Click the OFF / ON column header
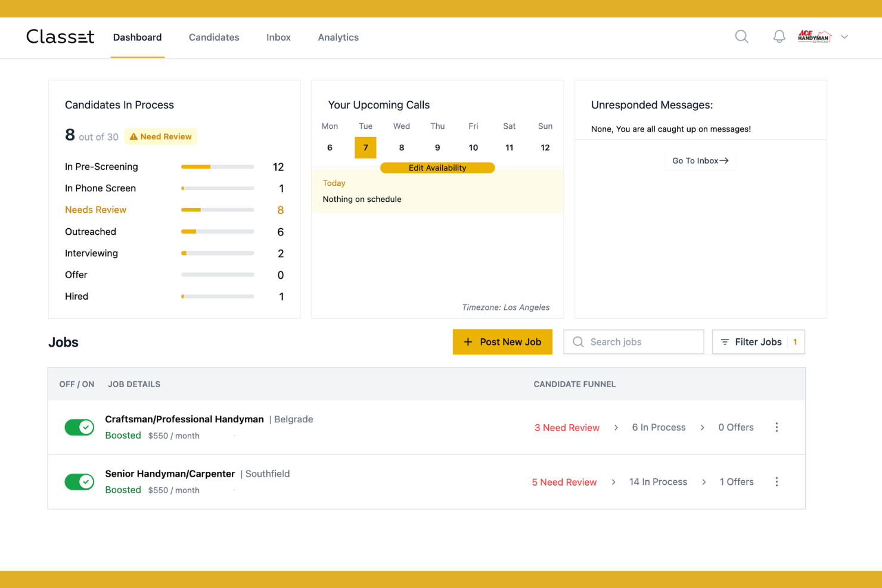 (x=76, y=384)
